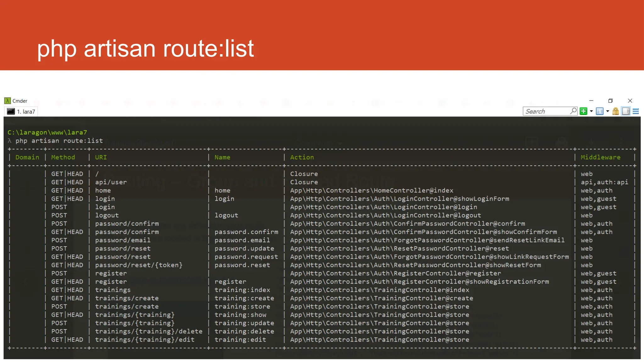Click the 'training:index' name cell
The height and width of the screenshot is (362, 644).
tap(242, 290)
